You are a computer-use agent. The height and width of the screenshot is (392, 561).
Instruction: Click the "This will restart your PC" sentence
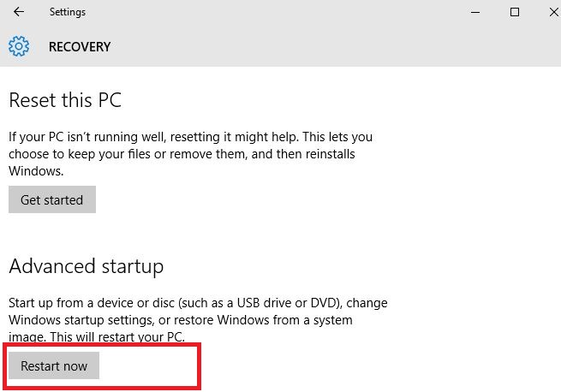pyautogui.click(x=117, y=337)
